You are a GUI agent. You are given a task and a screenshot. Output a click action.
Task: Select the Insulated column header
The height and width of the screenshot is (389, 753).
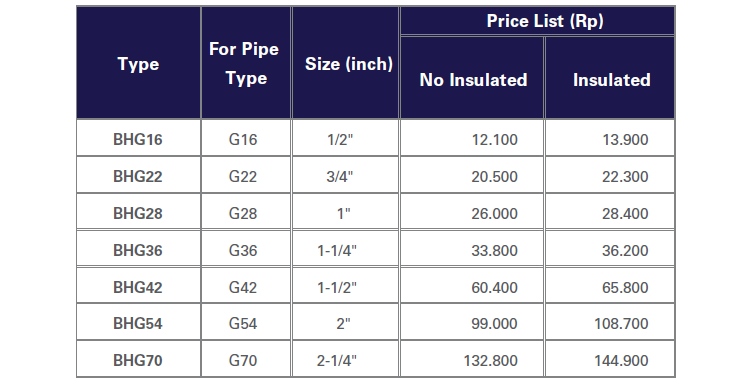[x=610, y=78]
